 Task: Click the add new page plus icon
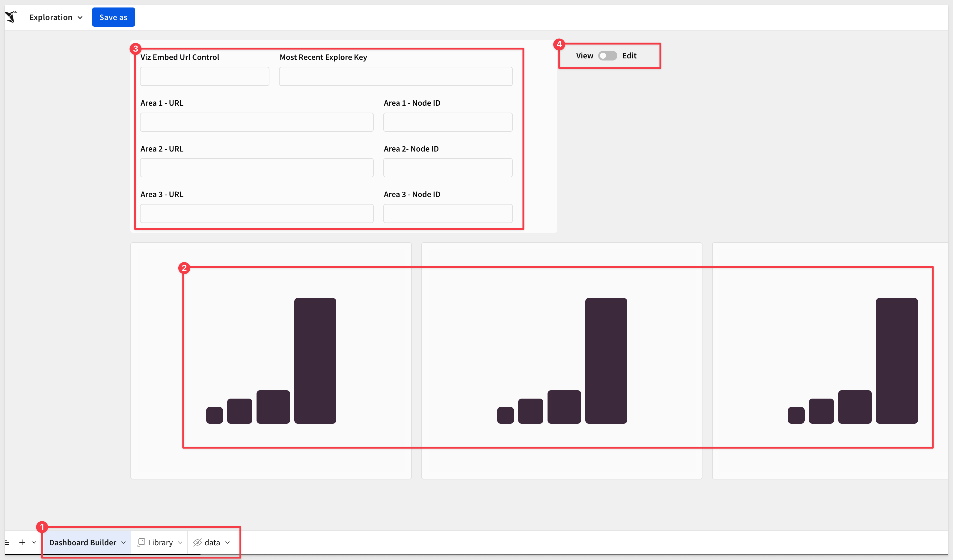[22, 542]
